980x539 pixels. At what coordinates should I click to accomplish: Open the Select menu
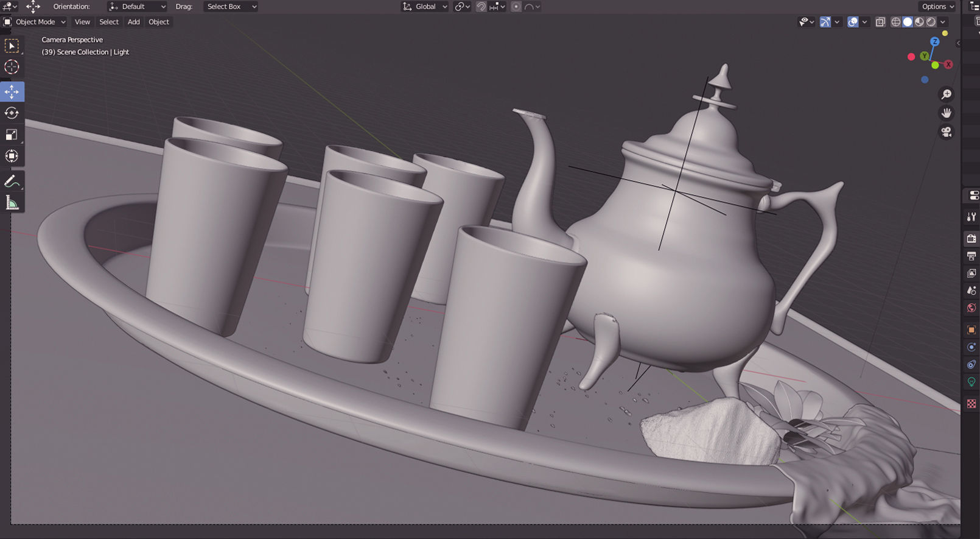pyautogui.click(x=109, y=22)
